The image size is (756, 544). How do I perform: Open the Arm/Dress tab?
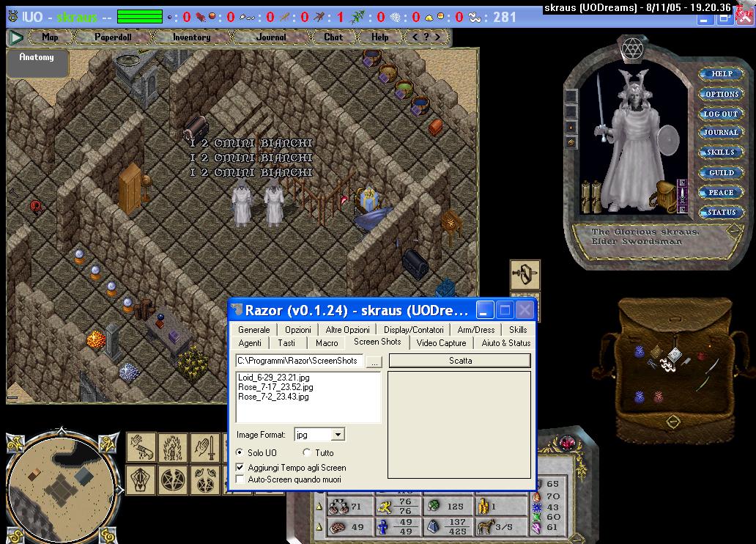(x=476, y=330)
